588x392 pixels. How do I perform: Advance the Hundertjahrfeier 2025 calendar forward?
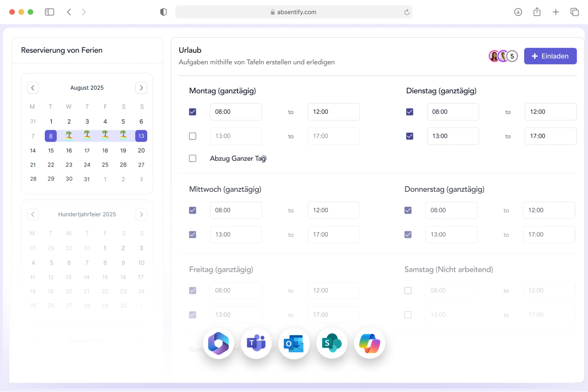pyautogui.click(x=141, y=215)
